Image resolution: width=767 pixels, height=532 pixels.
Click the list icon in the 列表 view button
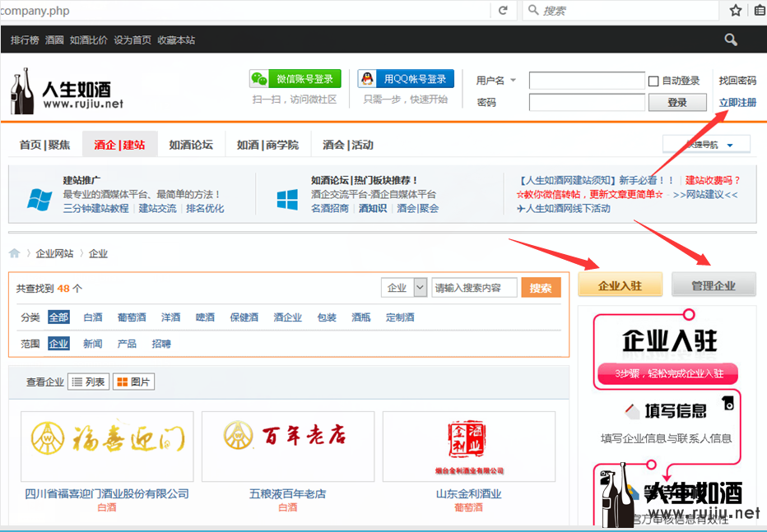pyautogui.click(x=77, y=382)
